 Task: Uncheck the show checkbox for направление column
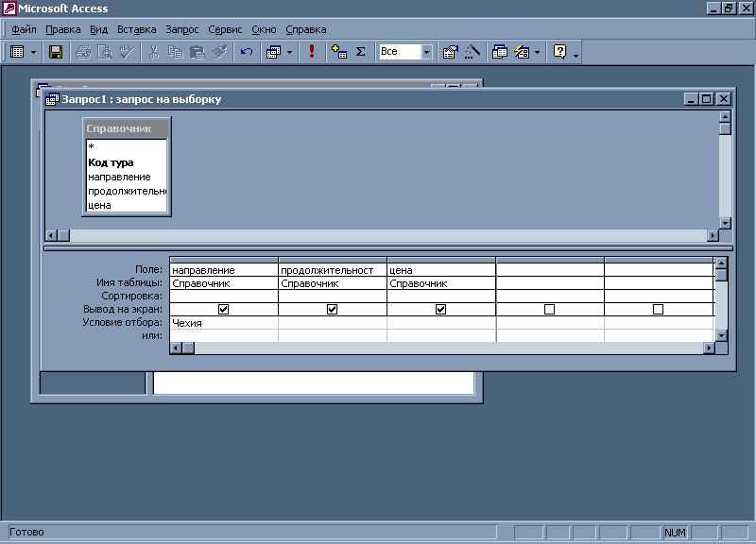[x=223, y=310]
